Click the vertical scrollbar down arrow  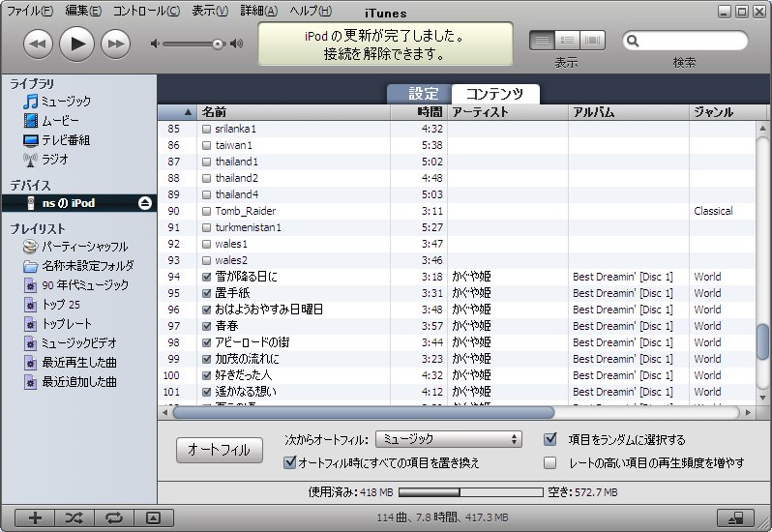click(x=762, y=398)
